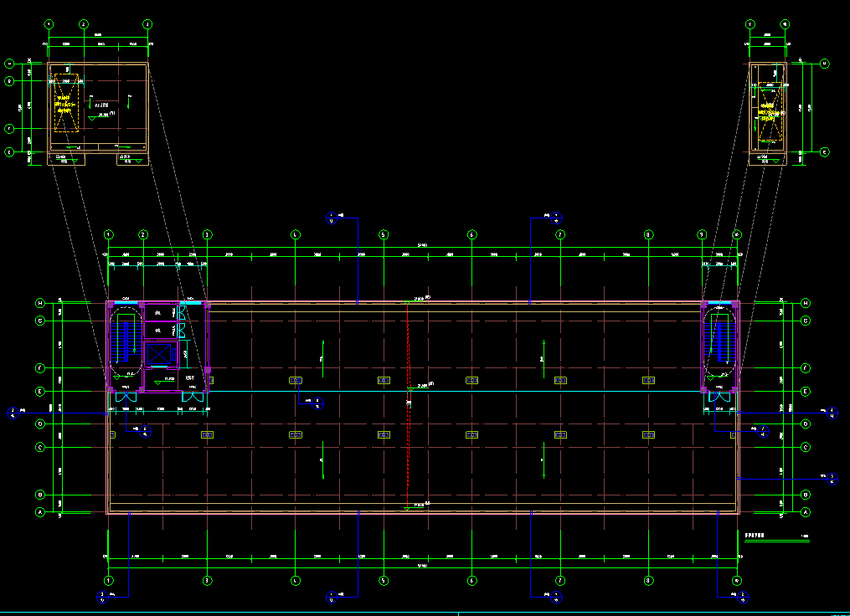
Task: Click blue section marker at far left
Action: pos(13,412)
